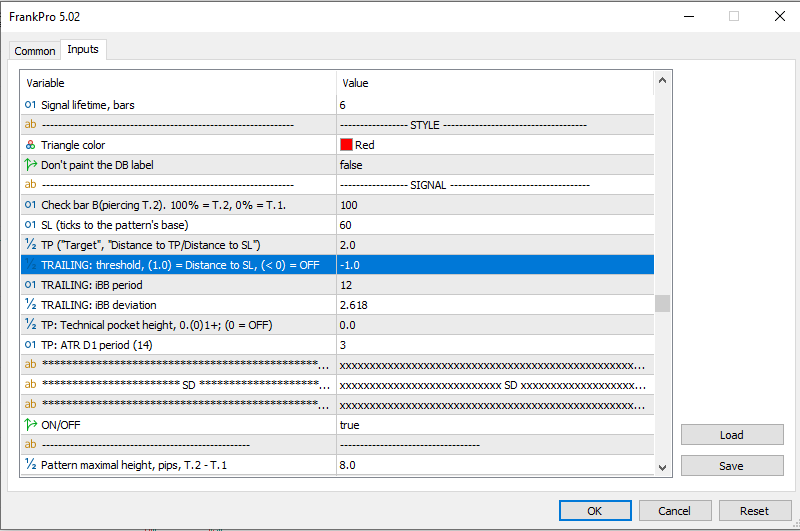Screen dimensions: 800x531
Task: Click the double icon beside Pattern maximal height
Action: (30, 465)
